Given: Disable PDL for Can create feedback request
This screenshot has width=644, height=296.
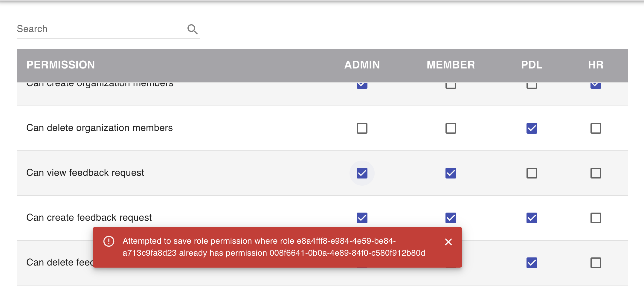Looking at the screenshot, I should coord(532,218).
